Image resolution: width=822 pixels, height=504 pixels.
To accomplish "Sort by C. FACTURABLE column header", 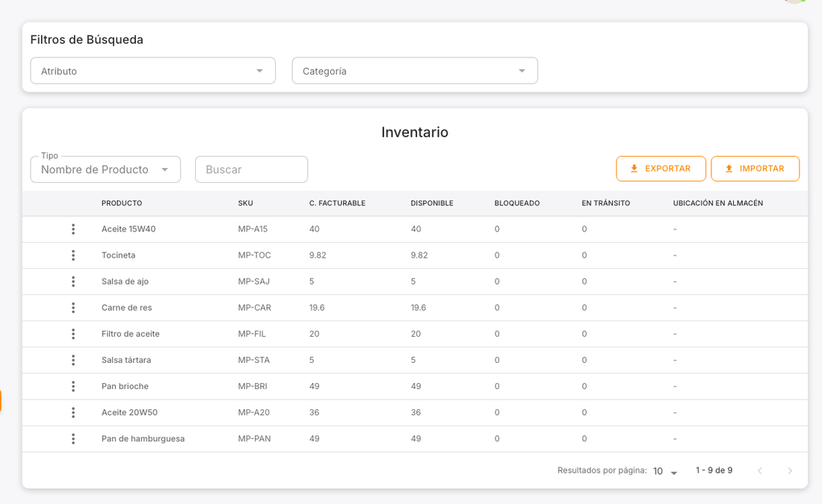I will tap(337, 203).
